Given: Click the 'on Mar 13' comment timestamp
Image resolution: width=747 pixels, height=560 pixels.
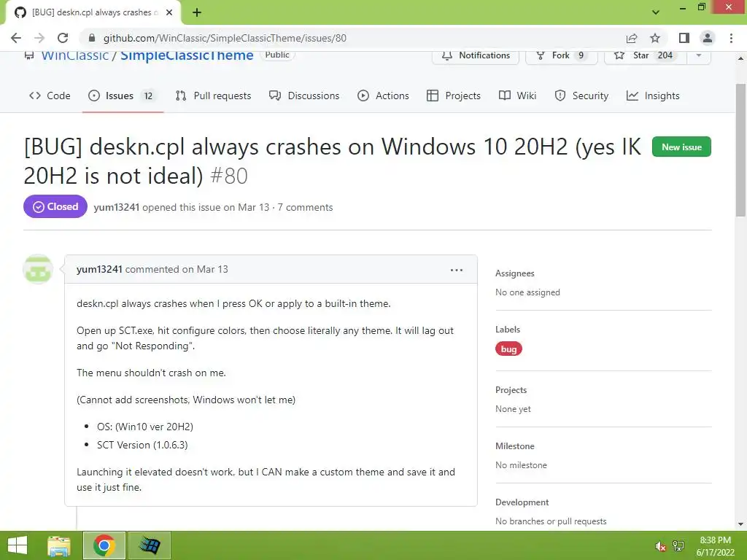Looking at the screenshot, I should click(x=205, y=269).
